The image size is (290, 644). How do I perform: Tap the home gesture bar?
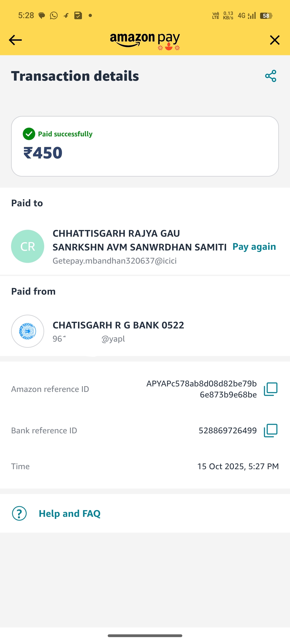pyautogui.click(x=145, y=635)
